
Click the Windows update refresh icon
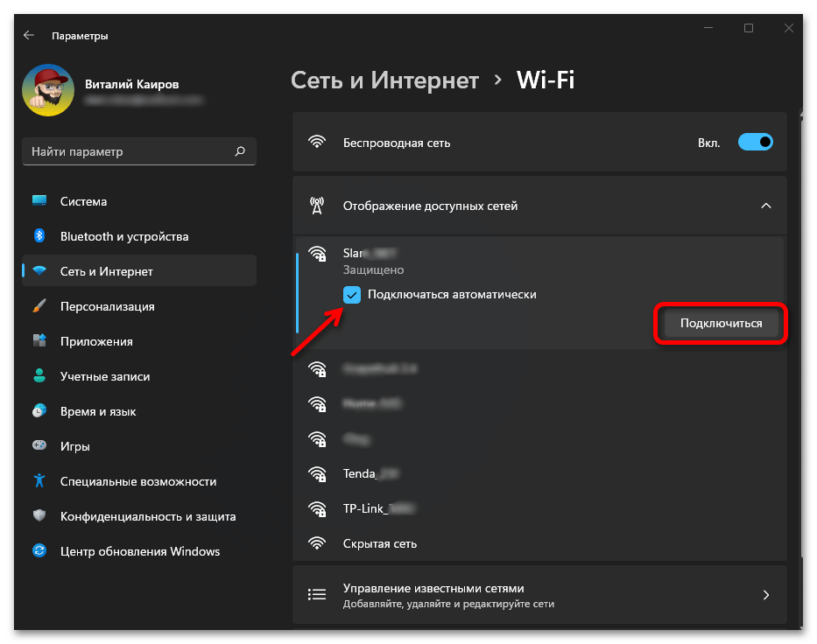(39, 550)
